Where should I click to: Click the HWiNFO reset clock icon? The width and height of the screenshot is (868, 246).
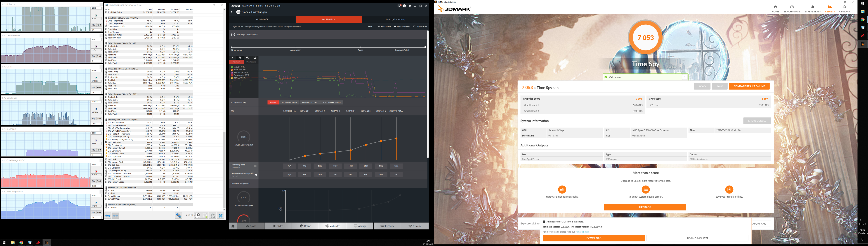[x=197, y=216]
